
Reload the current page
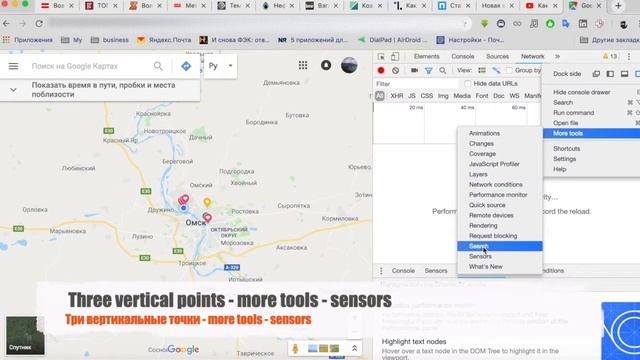[39, 24]
